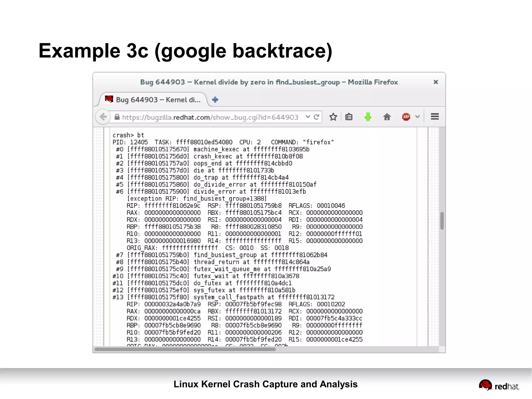Select the Bug 644903 tab
Image resolution: width=532 pixels, height=399 pixels.
[x=153, y=100]
